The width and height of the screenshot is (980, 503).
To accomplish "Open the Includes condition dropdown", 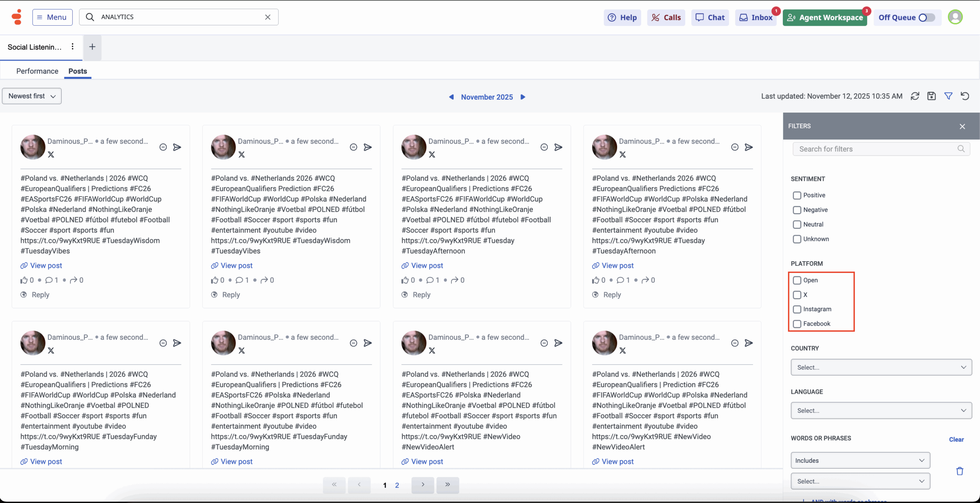I will [x=860, y=460].
